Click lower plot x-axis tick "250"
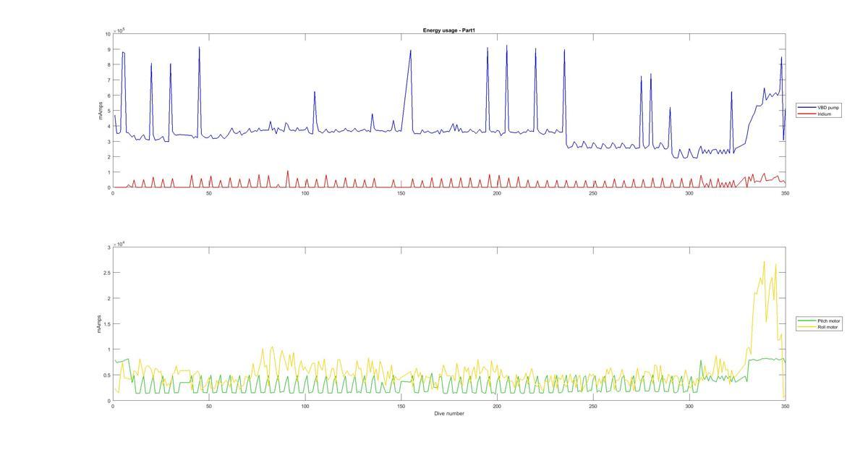The width and height of the screenshot is (868, 450). (x=593, y=407)
